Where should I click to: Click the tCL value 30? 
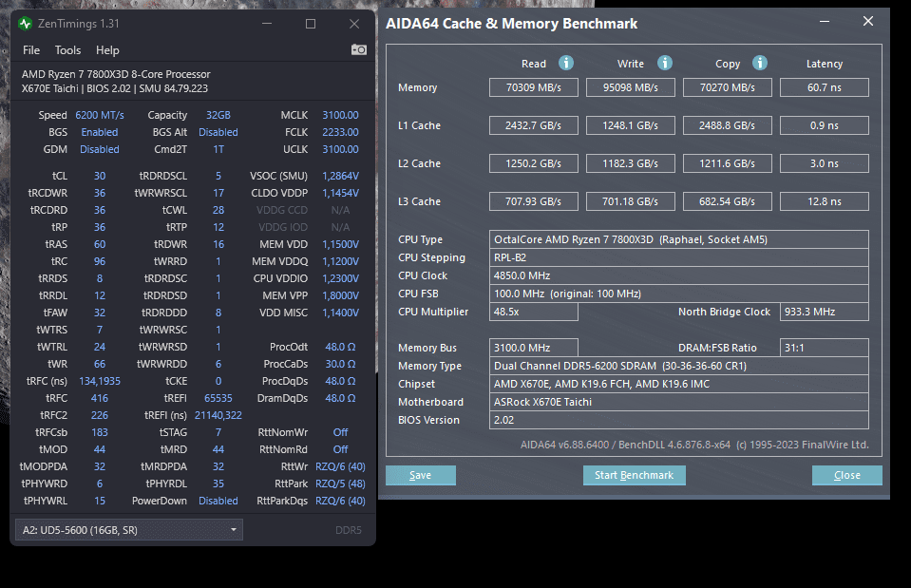pos(100,176)
